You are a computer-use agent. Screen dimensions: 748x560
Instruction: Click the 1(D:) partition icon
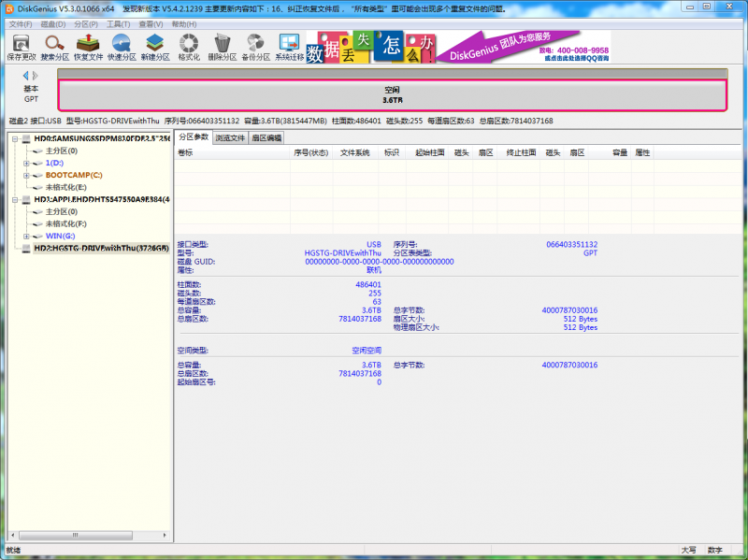click(37, 163)
